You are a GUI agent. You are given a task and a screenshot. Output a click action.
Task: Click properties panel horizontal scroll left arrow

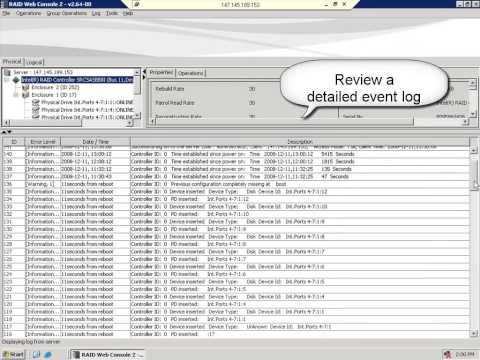pos(152,122)
